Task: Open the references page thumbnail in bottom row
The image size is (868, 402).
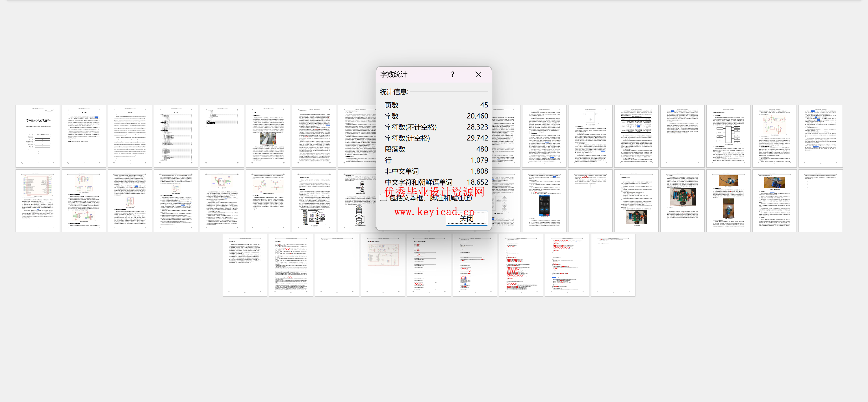Action: 291,265
